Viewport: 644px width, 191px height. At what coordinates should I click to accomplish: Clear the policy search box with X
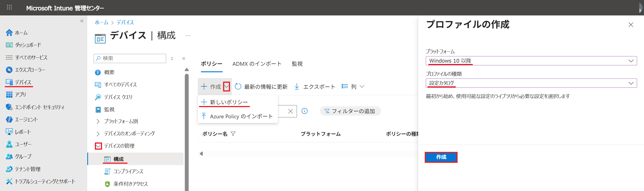click(290, 111)
